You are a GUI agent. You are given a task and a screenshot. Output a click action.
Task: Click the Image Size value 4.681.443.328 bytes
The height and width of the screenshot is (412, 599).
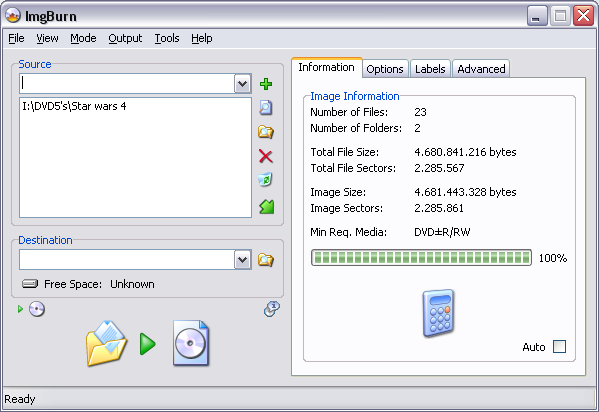pos(465,192)
